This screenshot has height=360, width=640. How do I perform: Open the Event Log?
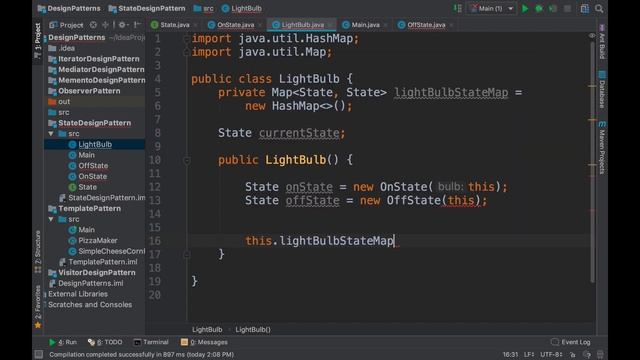[x=571, y=342]
